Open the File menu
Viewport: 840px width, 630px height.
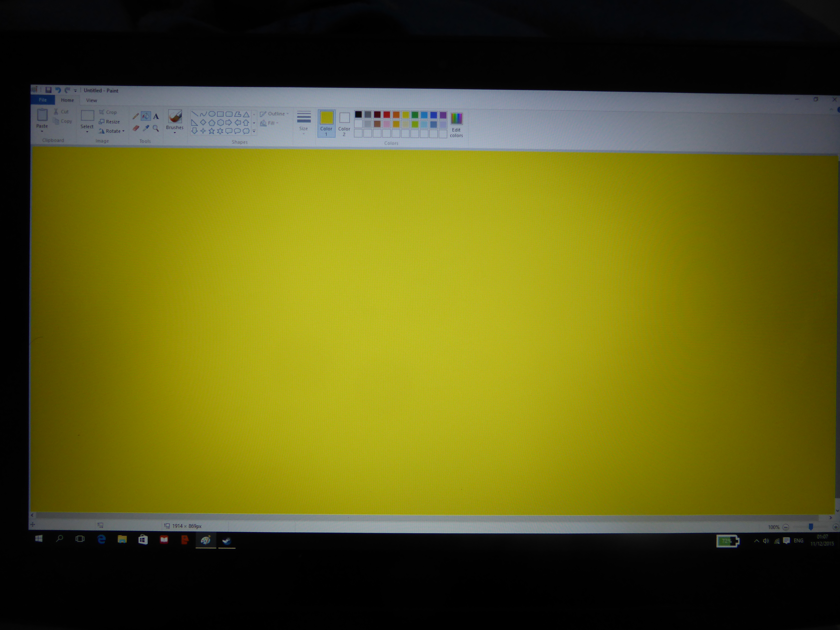pyautogui.click(x=43, y=100)
